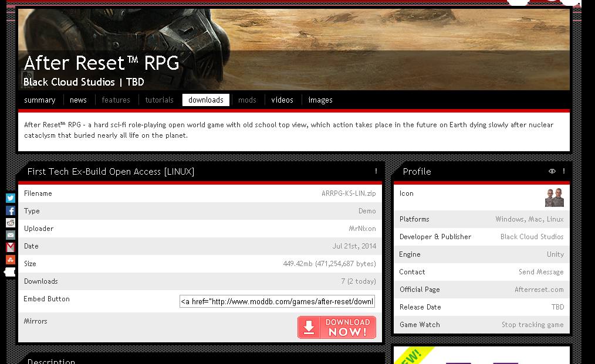Viewport: 595px width, 364px height.
Task: Share page via the Facebook icon
Action: tap(10, 210)
